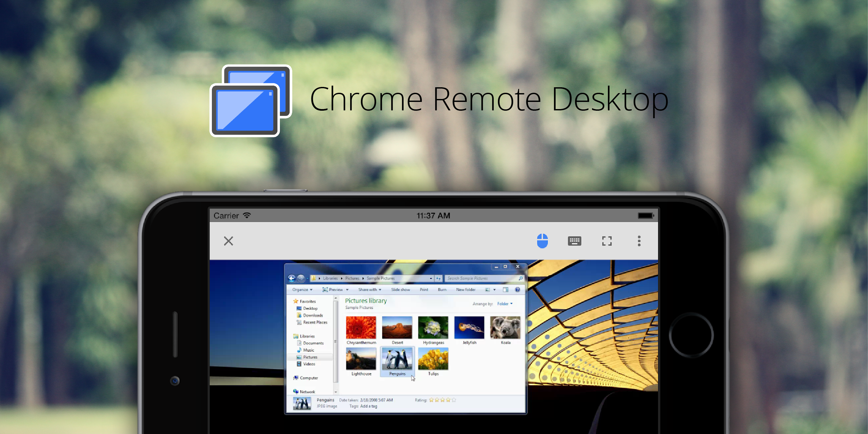
Task: Close the remote session with the X icon
Action: click(228, 241)
